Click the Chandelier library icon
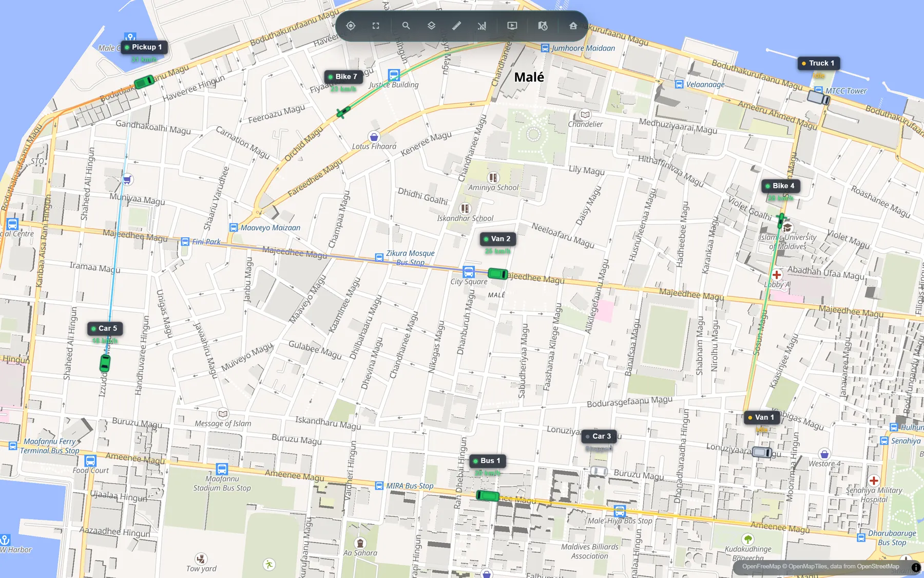This screenshot has width=924, height=578. click(585, 115)
